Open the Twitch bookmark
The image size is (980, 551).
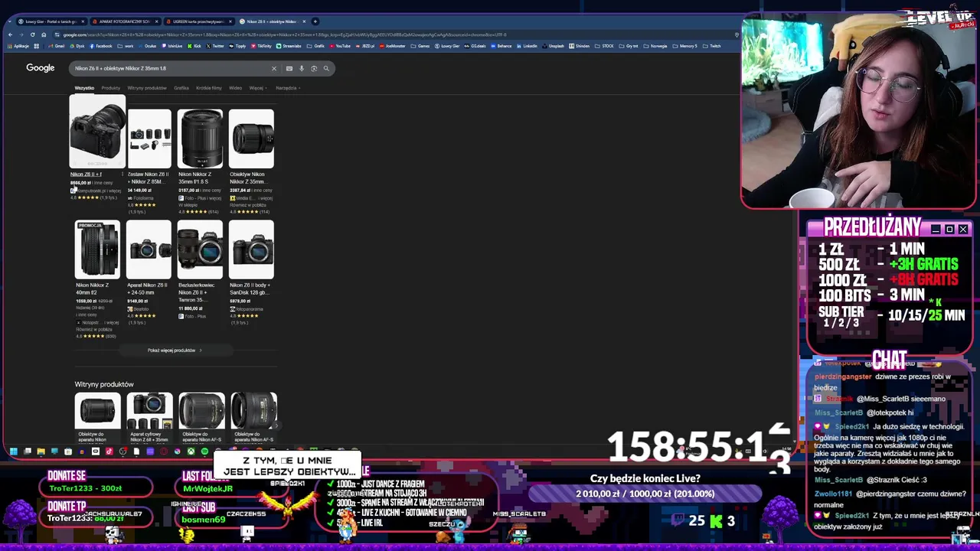pos(712,46)
